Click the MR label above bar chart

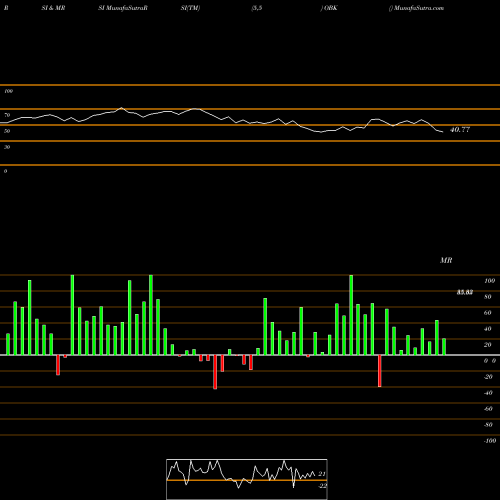coord(446,260)
